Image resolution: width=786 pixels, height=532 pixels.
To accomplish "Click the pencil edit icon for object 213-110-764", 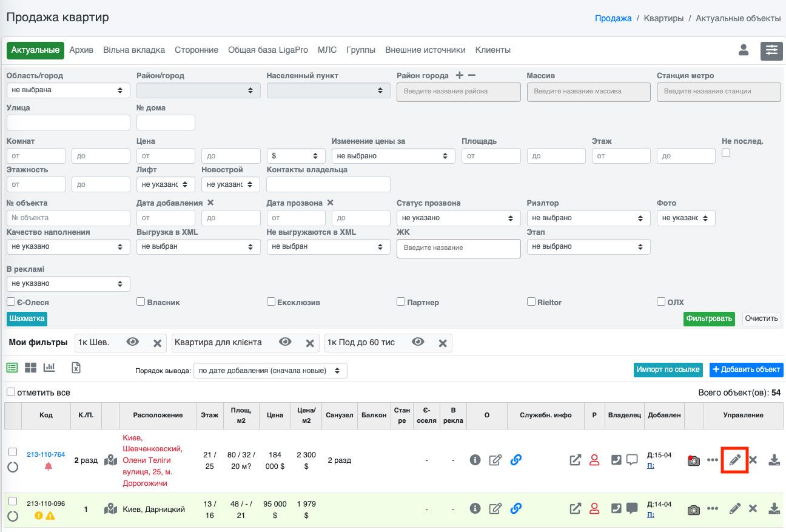I will (734, 460).
